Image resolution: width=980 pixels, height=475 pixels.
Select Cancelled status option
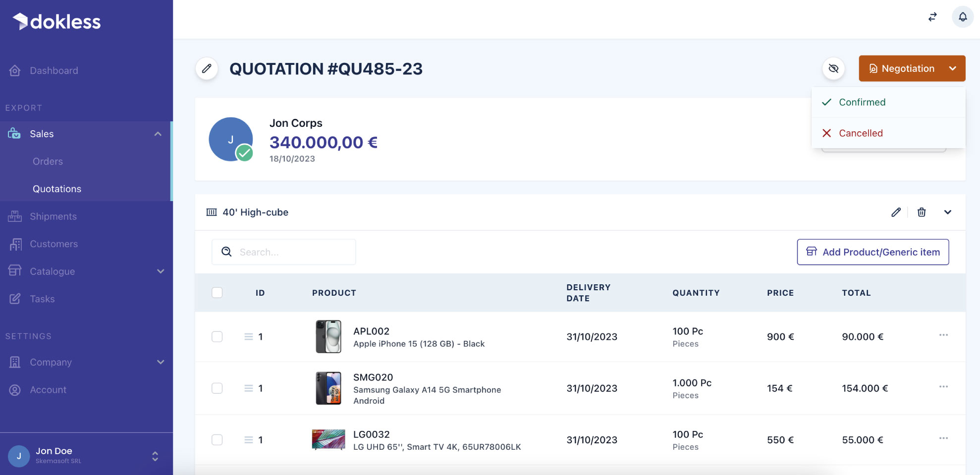(860, 133)
